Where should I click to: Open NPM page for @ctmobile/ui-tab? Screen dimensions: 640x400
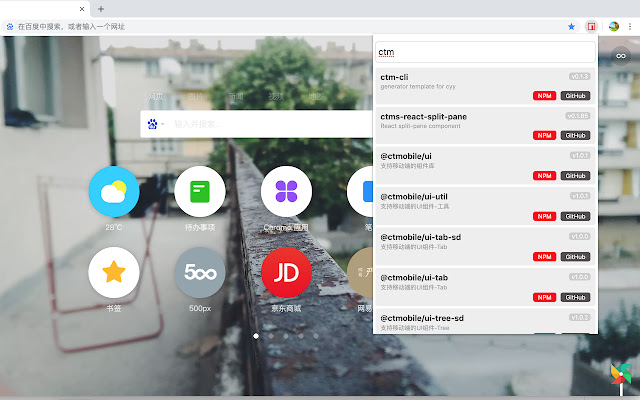[x=544, y=298]
